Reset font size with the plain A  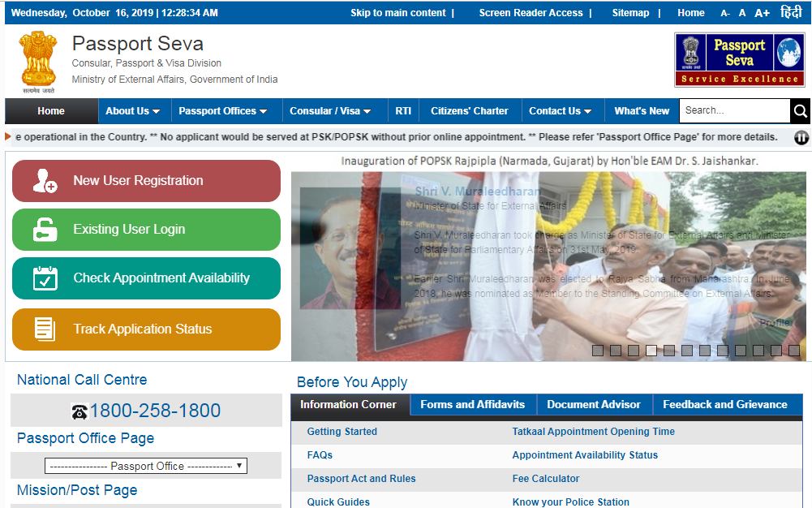click(x=742, y=13)
